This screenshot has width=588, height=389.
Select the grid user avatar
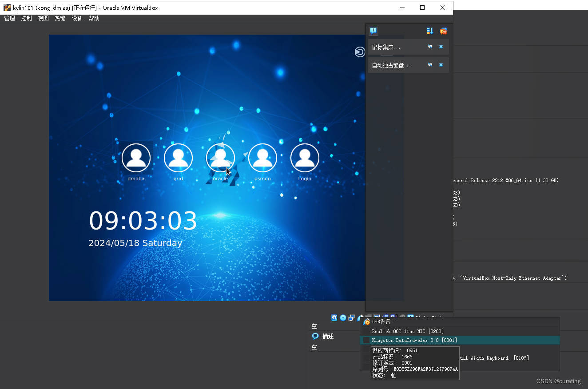pos(178,158)
